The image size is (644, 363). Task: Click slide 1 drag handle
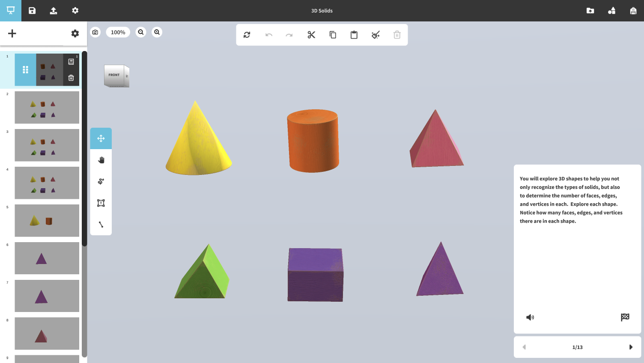point(25,69)
